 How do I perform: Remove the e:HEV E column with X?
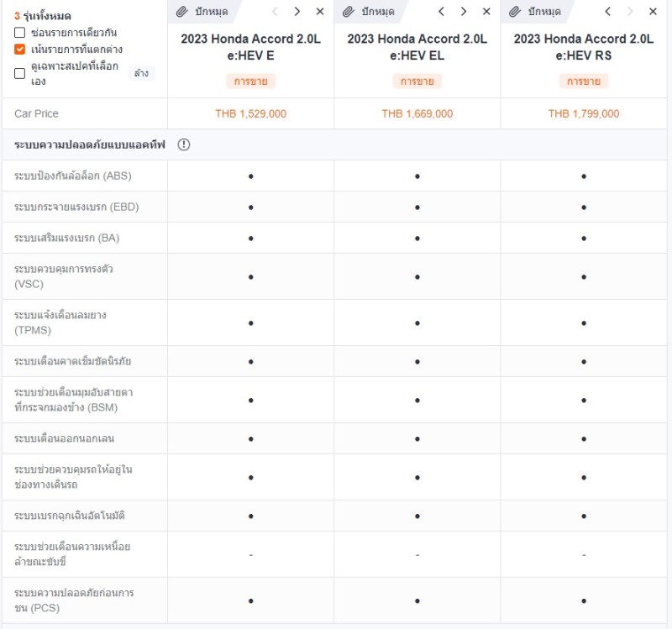point(320,12)
